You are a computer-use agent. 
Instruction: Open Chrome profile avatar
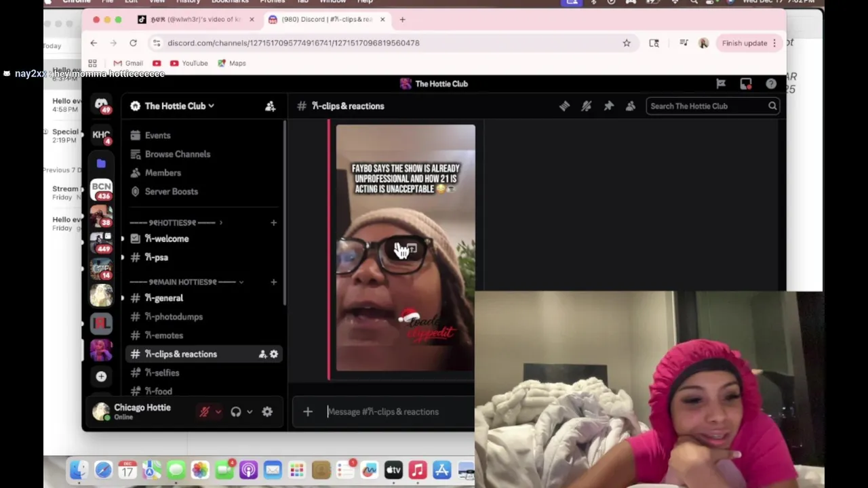pyautogui.click(x=703, y=43)
